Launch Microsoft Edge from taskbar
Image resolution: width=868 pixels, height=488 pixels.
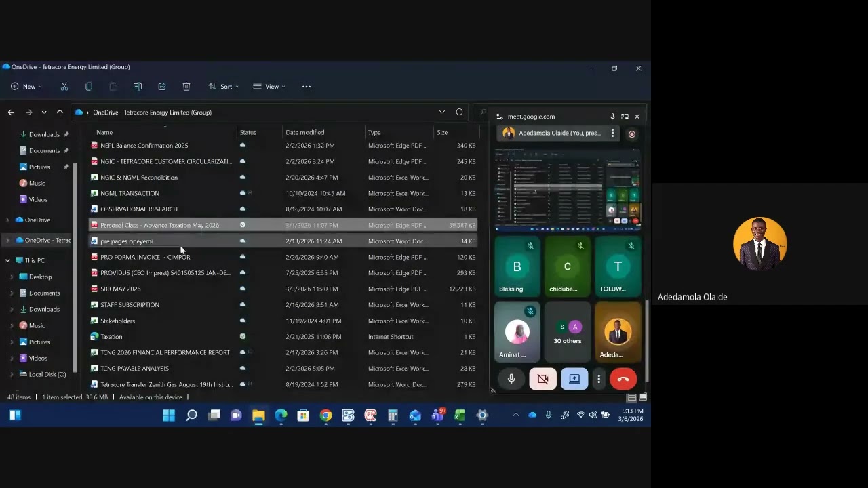[281, 415]
